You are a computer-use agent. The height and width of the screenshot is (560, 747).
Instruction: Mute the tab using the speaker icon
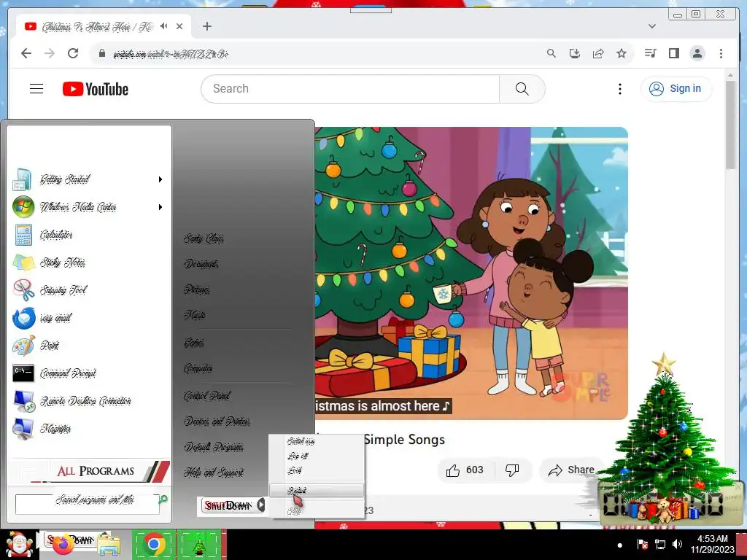point(164,26)
